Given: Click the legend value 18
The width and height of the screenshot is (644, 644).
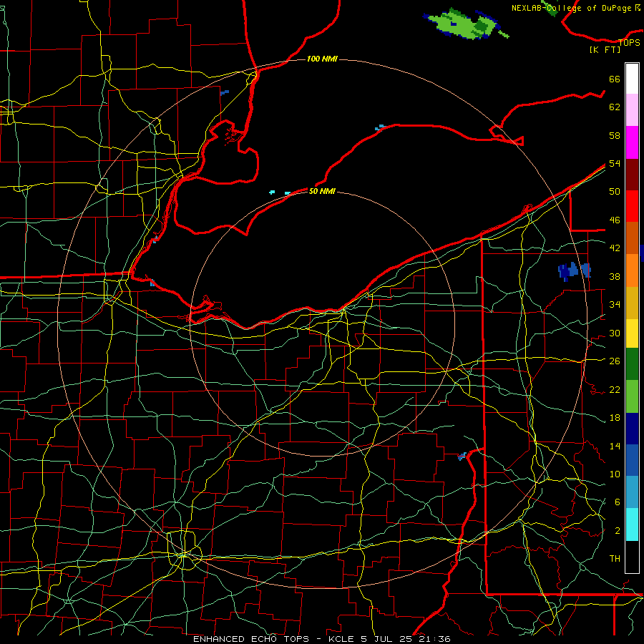Looking at the screenshot, I should point(615,418).
